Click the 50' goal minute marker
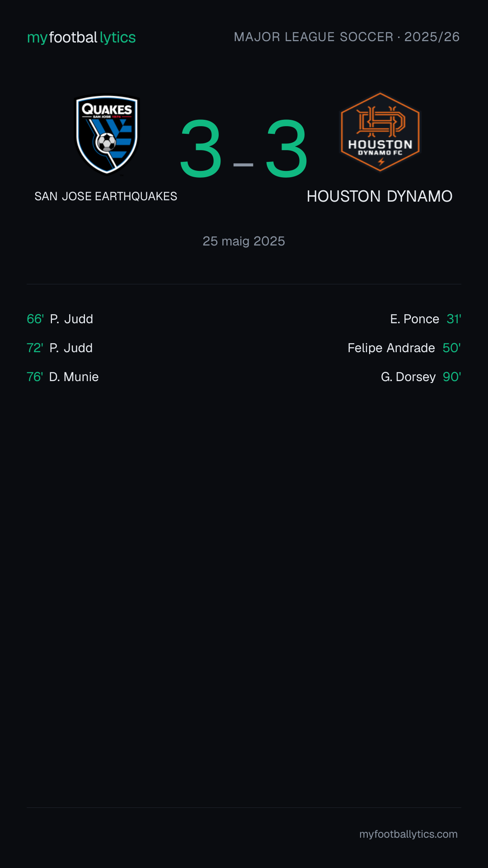The image size is (488, 868). (452, 348)
